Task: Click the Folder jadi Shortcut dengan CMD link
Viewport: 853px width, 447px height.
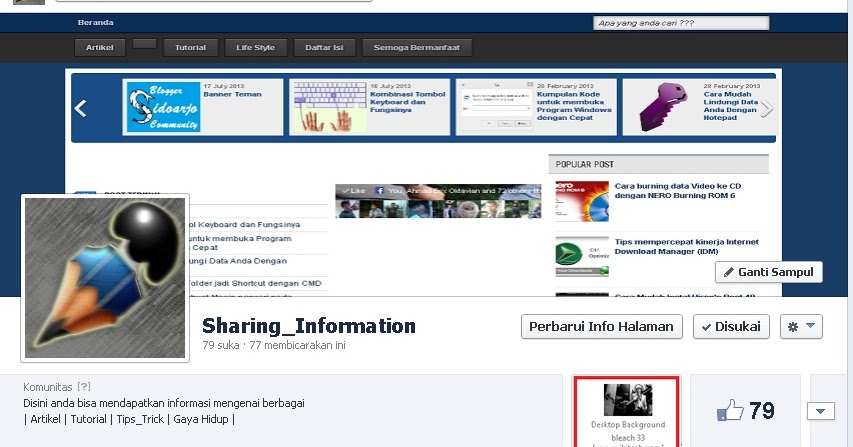Action: pyautogui.click(x=255, y=283)
